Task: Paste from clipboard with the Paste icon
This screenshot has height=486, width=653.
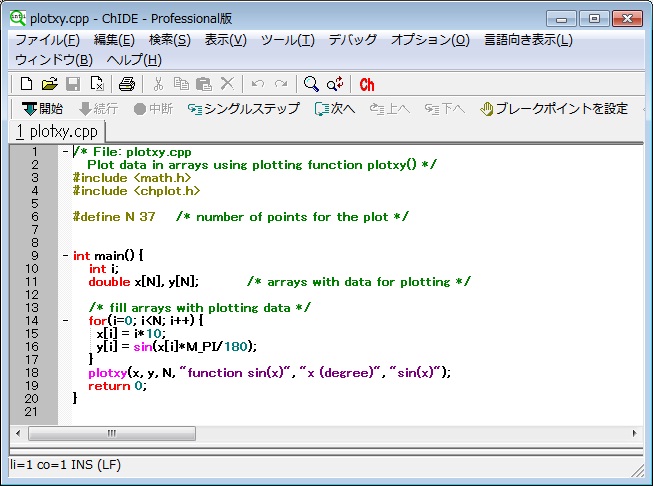Action: 204,84
